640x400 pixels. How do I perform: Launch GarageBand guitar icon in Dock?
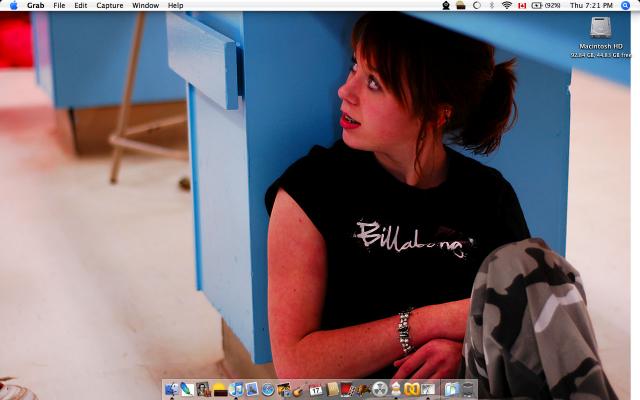click(299, 389)
